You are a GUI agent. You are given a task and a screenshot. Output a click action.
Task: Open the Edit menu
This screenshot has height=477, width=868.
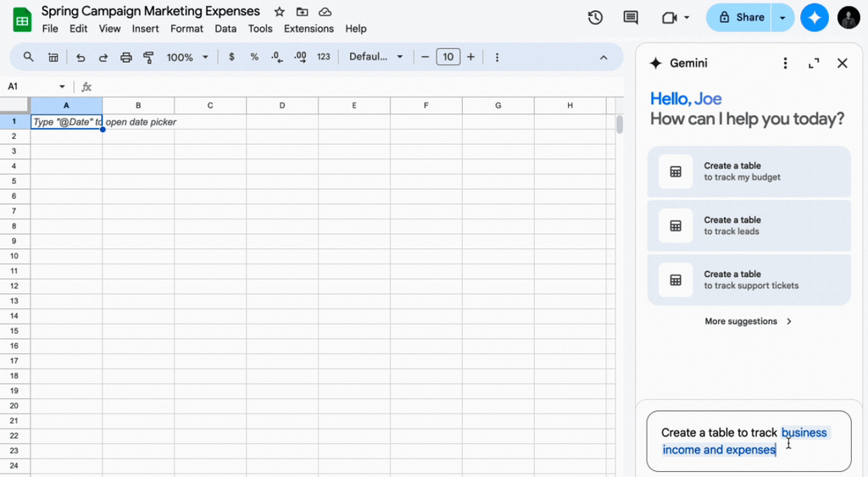[x=78, y=29]
